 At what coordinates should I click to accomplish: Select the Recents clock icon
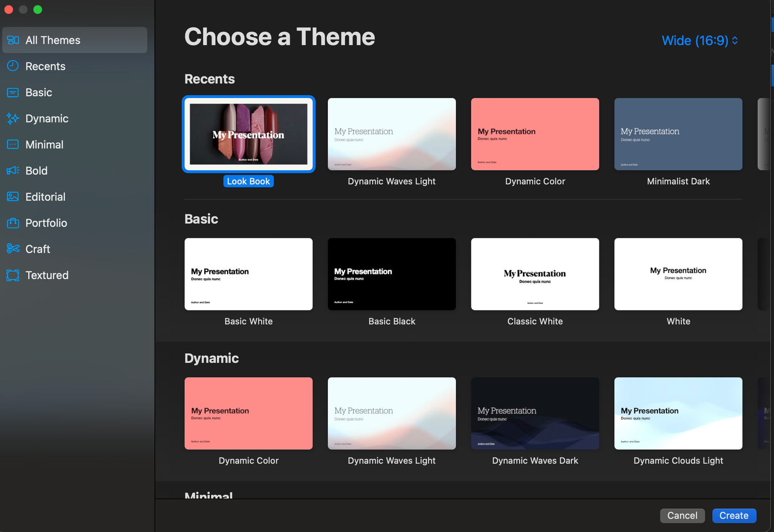coord(13,66)
